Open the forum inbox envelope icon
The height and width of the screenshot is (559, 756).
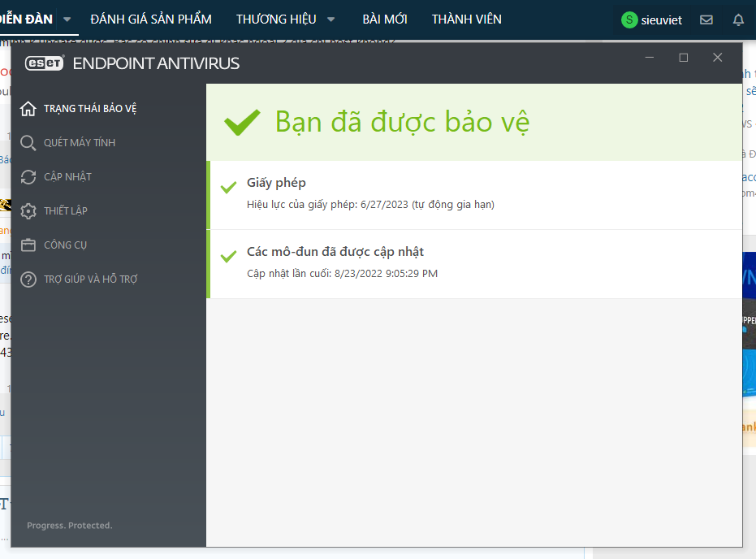pos(706,19)
